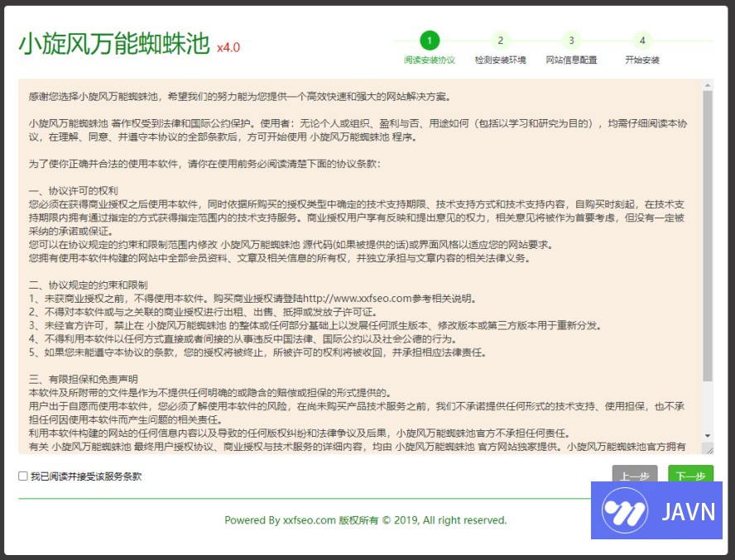This screenshot has width=735, height=560.
Task: Select step 3 网站信息配置 circle
Action: click(571, 41)
